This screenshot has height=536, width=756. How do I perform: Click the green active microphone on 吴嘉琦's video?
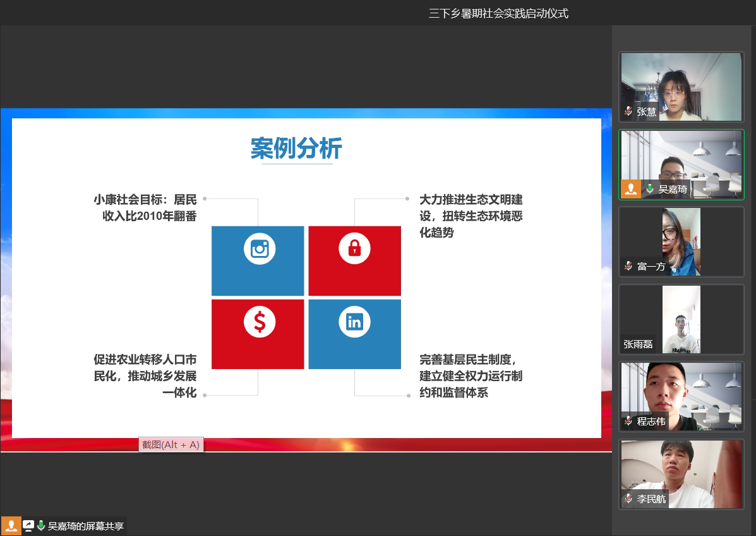(650, 189)
